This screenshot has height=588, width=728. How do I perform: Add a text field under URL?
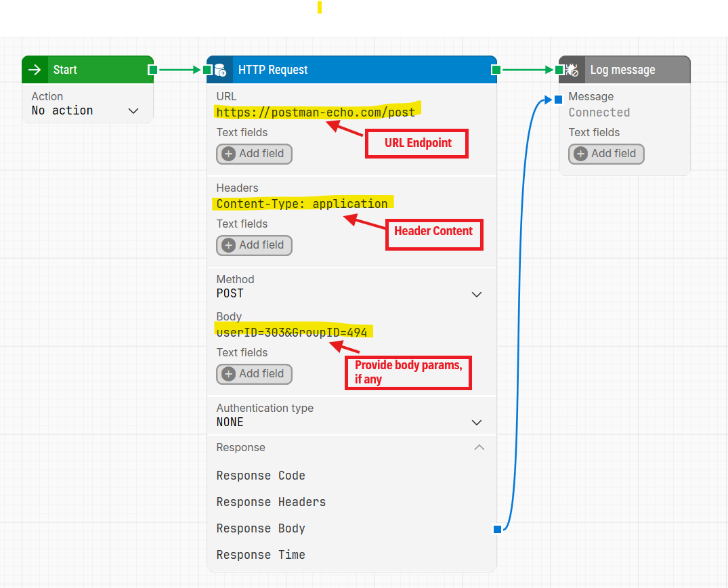pyautogui.click(x=254, y=154)
